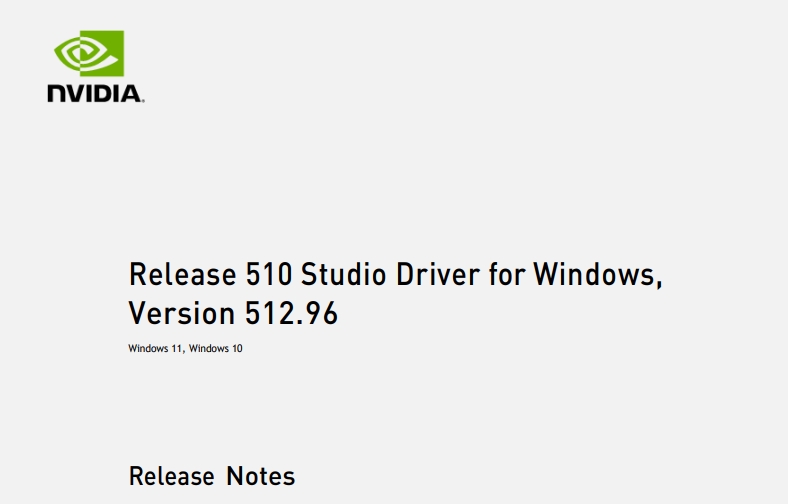Image resolution: width=788 pixels, height=504 pixels.
Task: Click the final letter "A" in the NVIDIA wordmark
Action: 132,94
